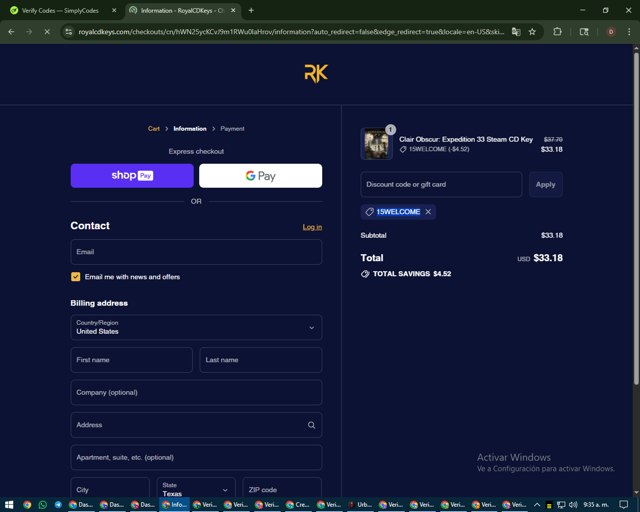Click the Log in link
Image resolution: width=640 pixels, height=512 pixels.
tap(312, 227)
